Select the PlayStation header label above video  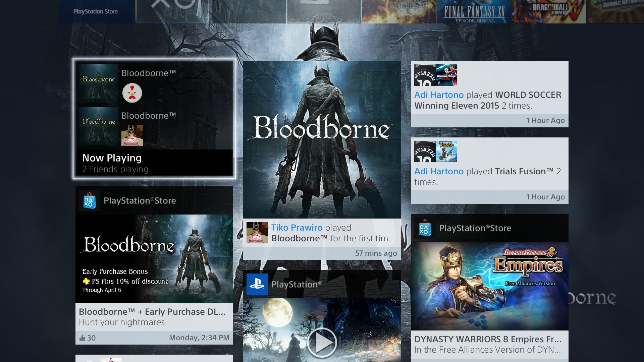297,285
